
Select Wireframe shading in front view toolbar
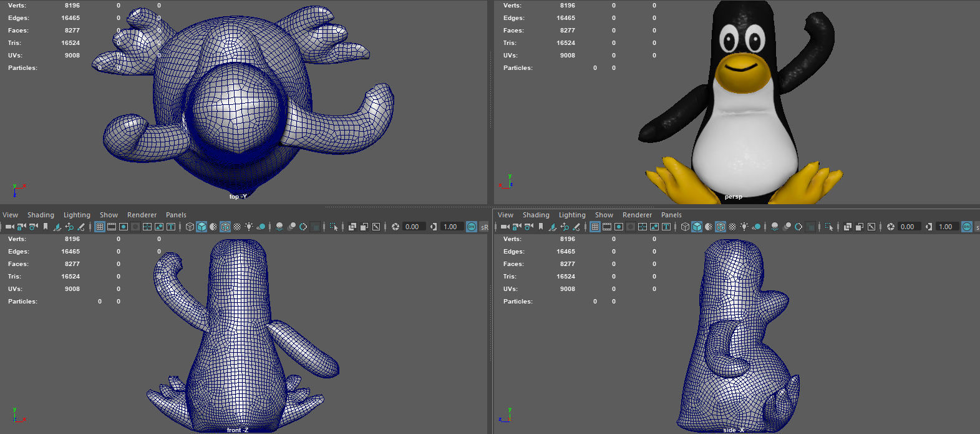pos(190,227)
